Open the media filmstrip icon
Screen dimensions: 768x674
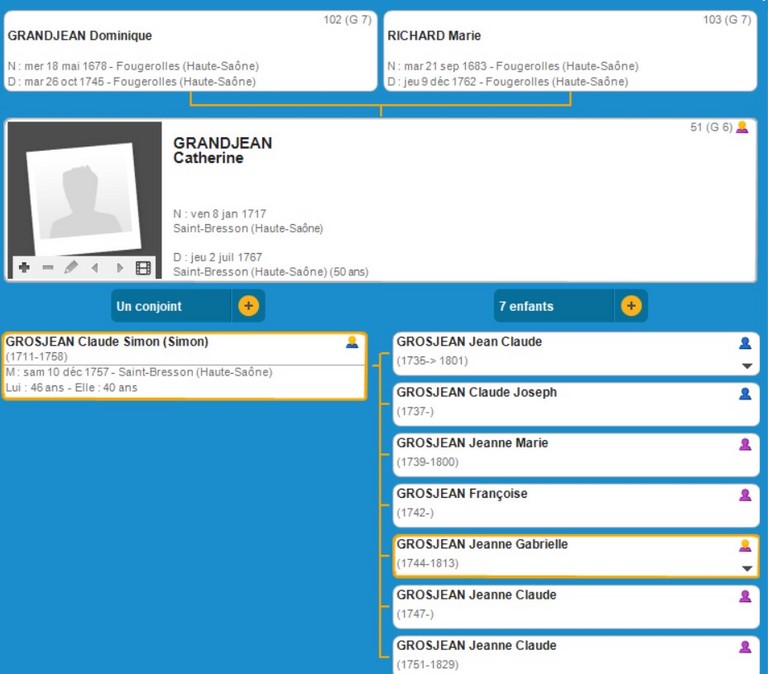[143, 268]
